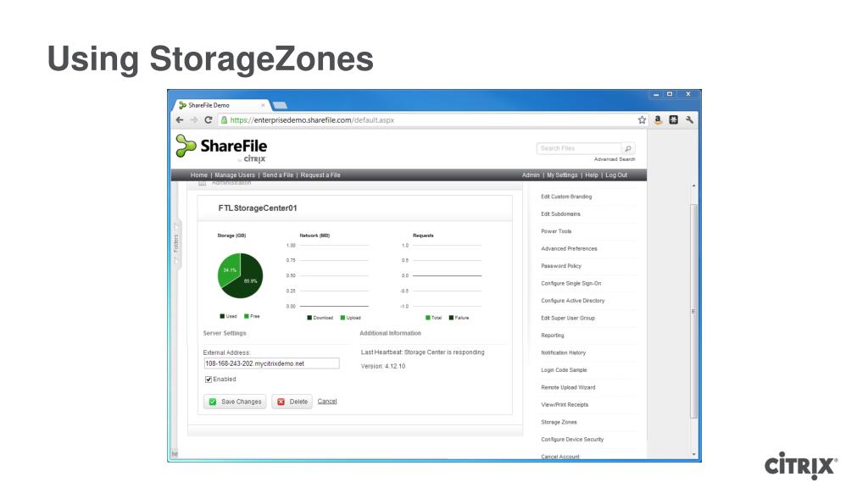Click the scrollbar down arrow

pos(694,455)
